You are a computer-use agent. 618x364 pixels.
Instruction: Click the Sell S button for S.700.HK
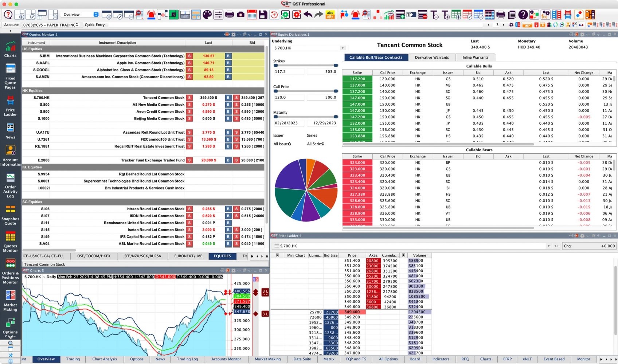point(189,98)
